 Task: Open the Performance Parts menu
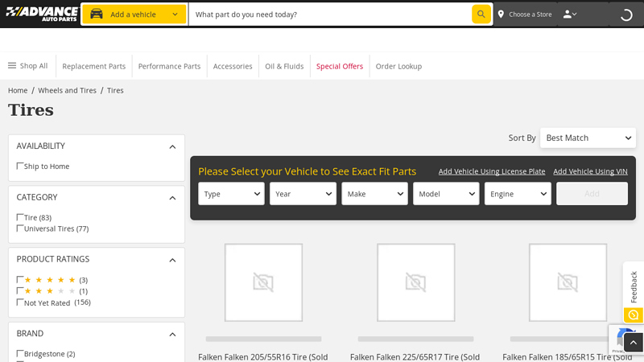coord(169,66)
